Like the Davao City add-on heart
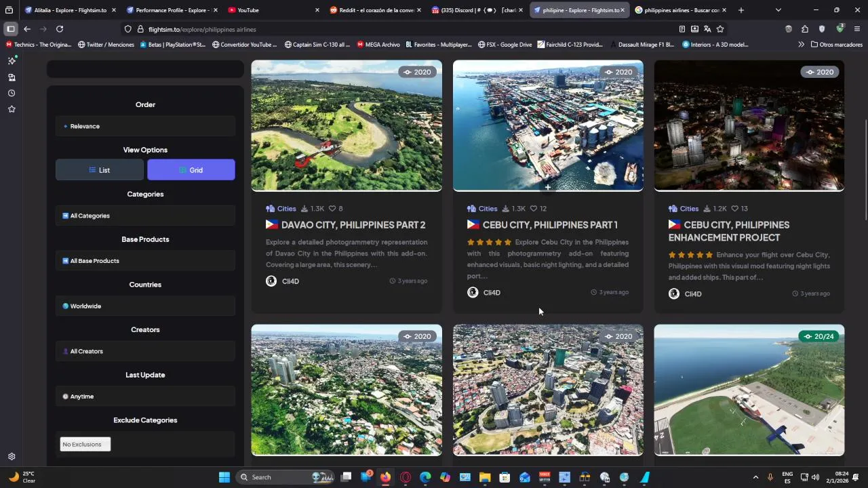Viewport: 868px width, 488px height. click(x=332, y=209)
